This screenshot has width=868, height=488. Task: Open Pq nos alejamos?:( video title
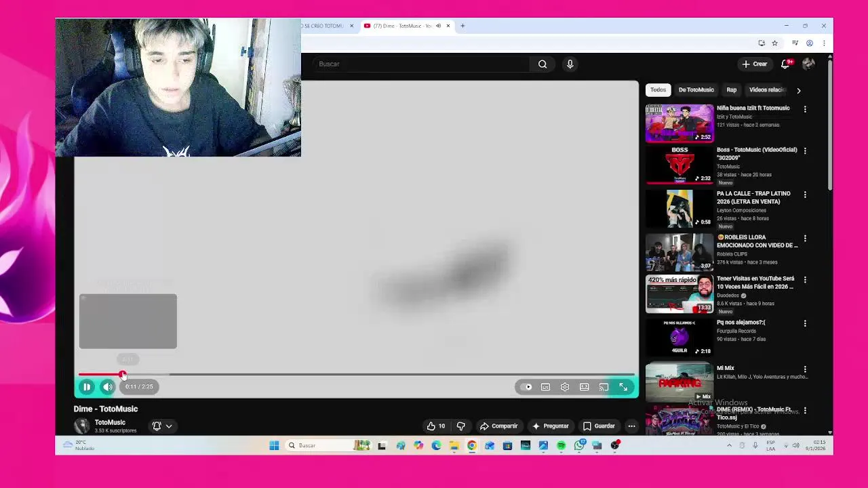tap(741, 323)
